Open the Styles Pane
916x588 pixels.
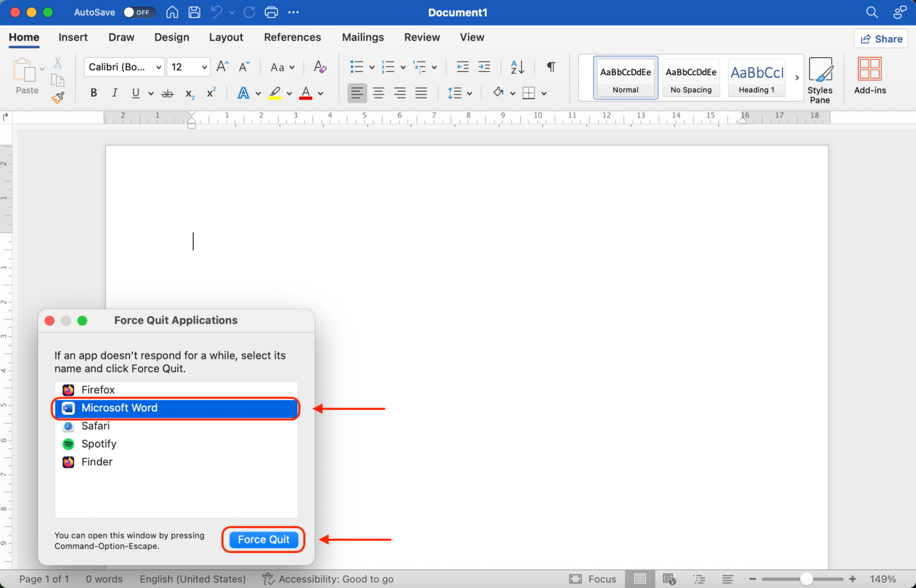coord(820,78)
